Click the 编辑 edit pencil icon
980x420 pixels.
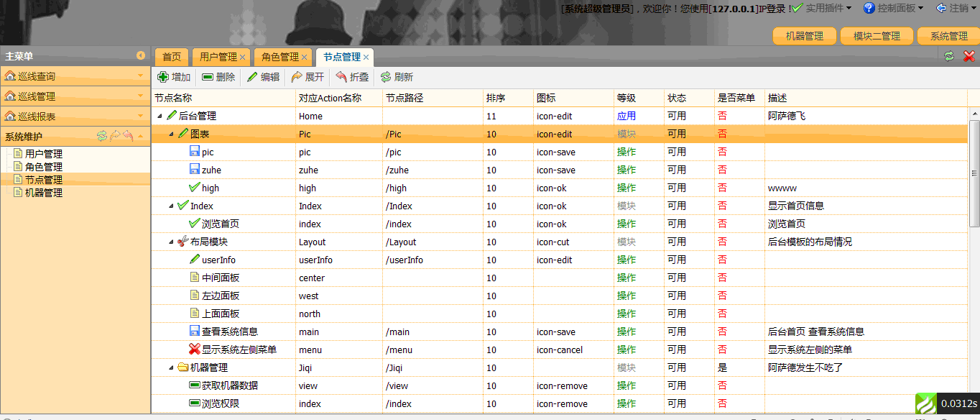coord(253,77)
